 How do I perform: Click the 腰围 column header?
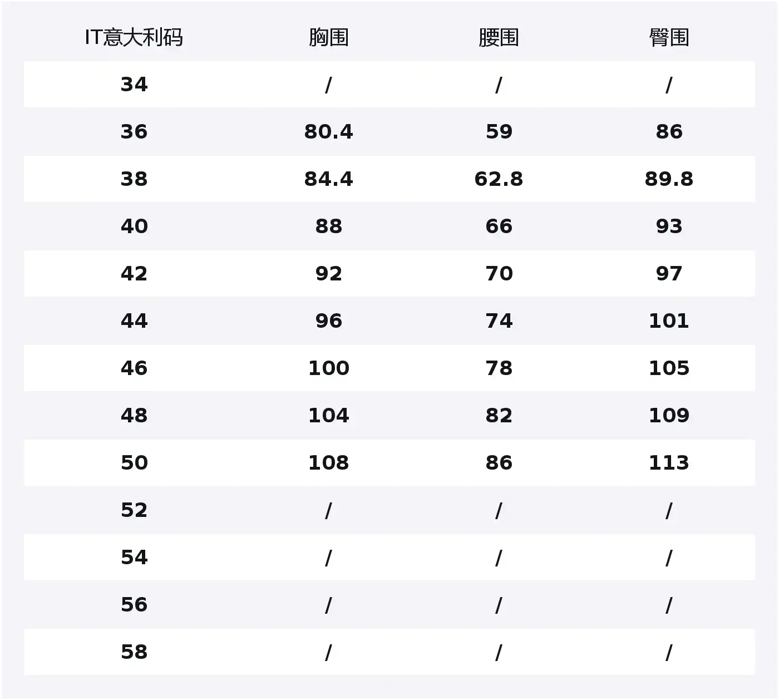pos(499,37)
